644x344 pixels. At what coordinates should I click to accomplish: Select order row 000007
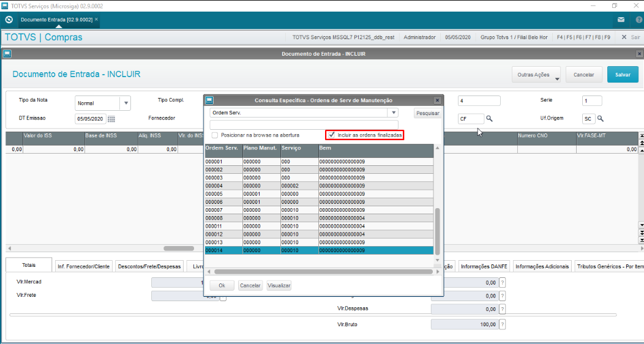point(319,210)
